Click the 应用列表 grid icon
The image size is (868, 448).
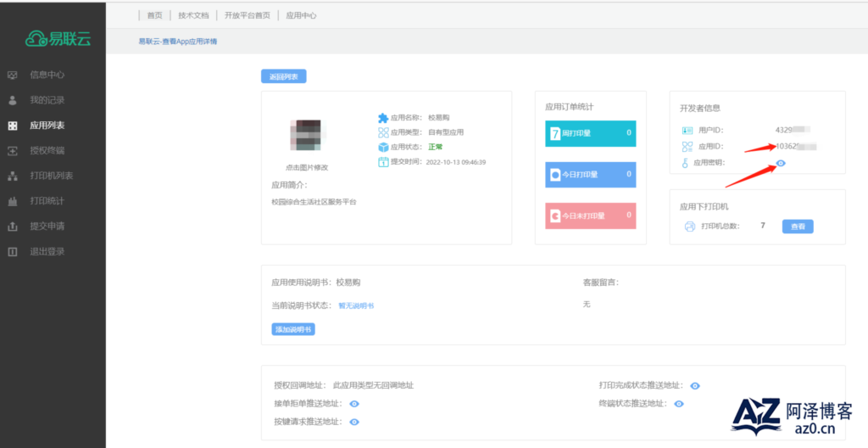(x=13, y=126)
